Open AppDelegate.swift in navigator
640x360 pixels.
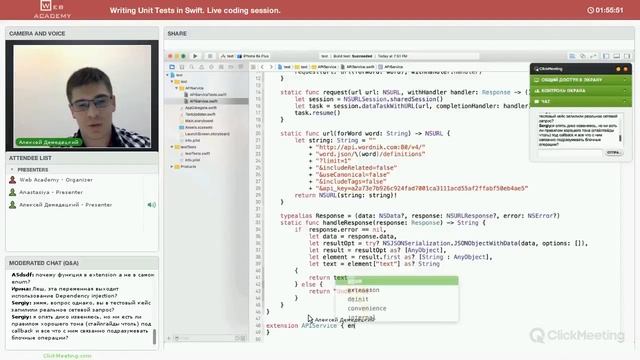[198, 108]
